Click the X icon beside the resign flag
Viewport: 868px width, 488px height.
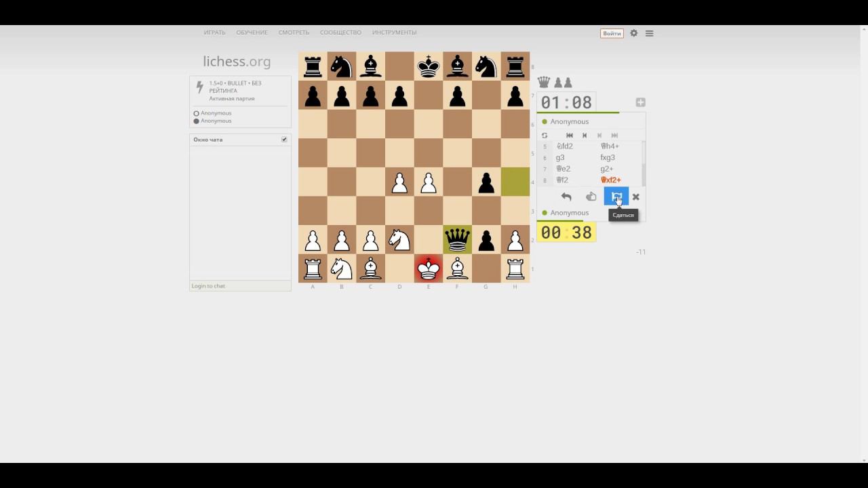[x=635, y=197]
